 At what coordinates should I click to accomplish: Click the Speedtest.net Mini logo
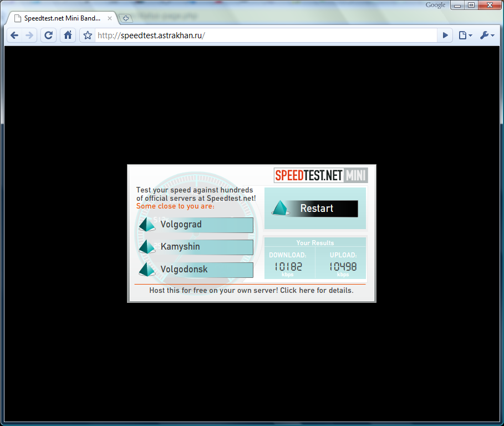pyautogui.click(x=321, y=175)
